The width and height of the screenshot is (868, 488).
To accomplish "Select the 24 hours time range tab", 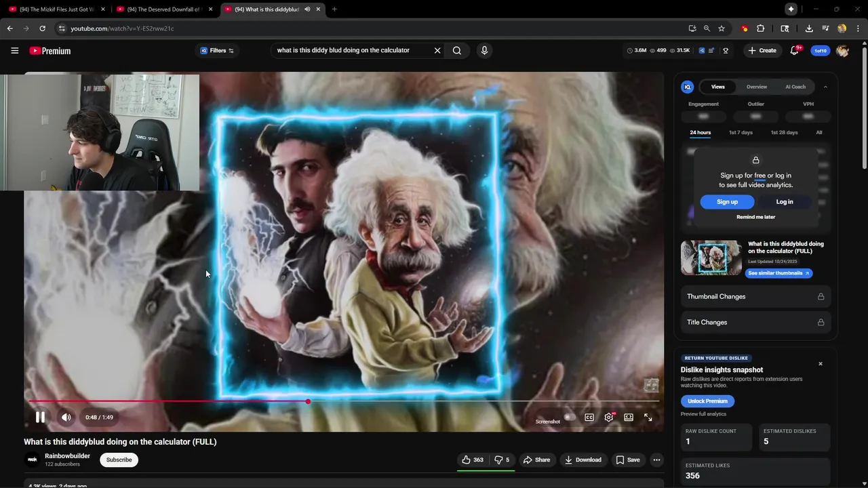I will click(701, 133).
